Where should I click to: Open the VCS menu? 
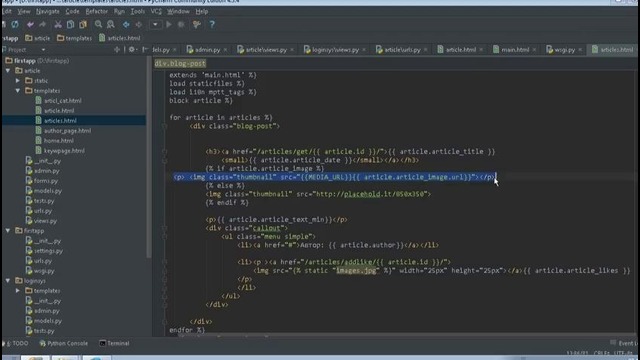click(156, 11)
